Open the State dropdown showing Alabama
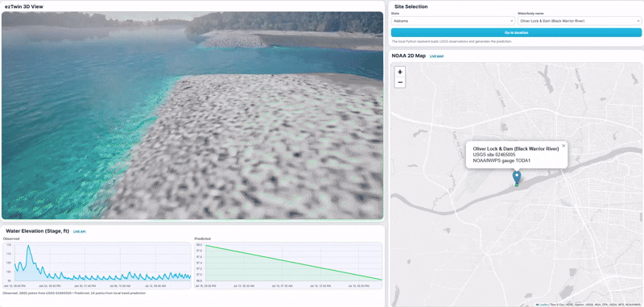 [x=452, y=21]
